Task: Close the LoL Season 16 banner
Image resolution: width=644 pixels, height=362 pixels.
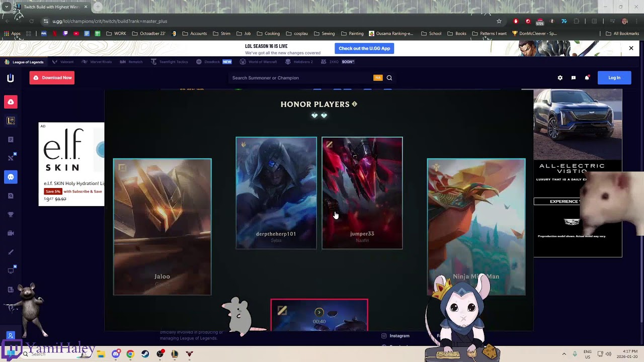Action: 631,48
